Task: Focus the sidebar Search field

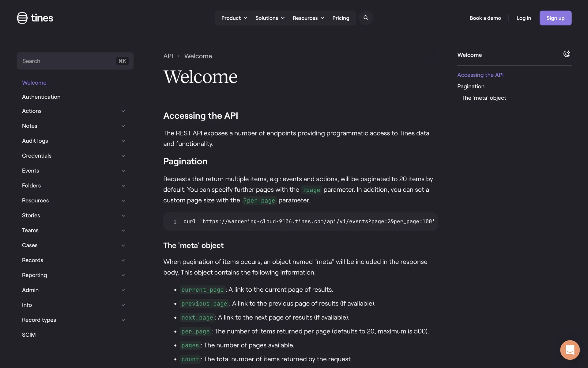Action: point(67,61)
